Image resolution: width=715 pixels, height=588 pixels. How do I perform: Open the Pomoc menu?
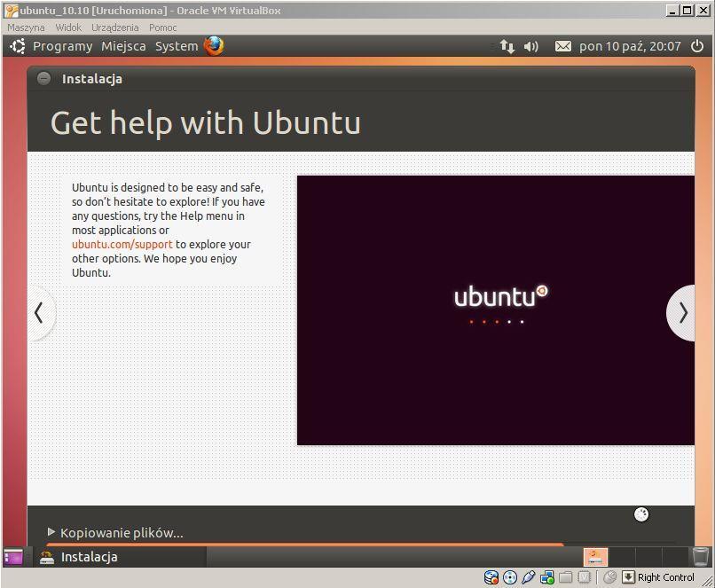tap(163, 27)
